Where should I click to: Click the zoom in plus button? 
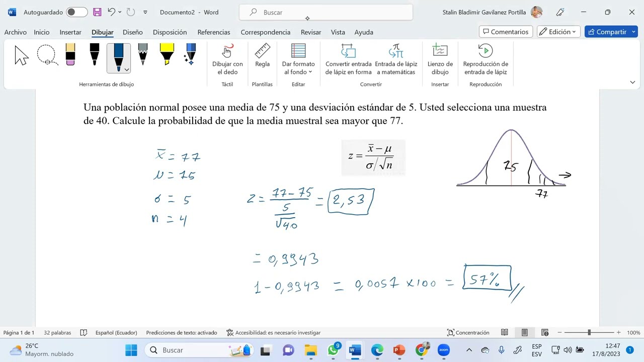click(x=618, y=333)
